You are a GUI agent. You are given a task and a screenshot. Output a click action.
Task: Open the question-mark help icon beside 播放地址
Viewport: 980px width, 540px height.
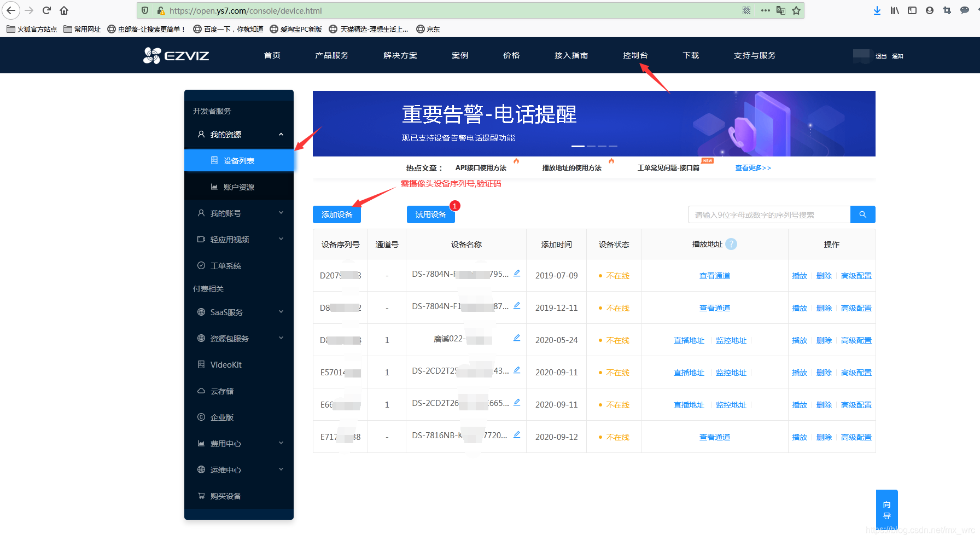coord(731,244)
